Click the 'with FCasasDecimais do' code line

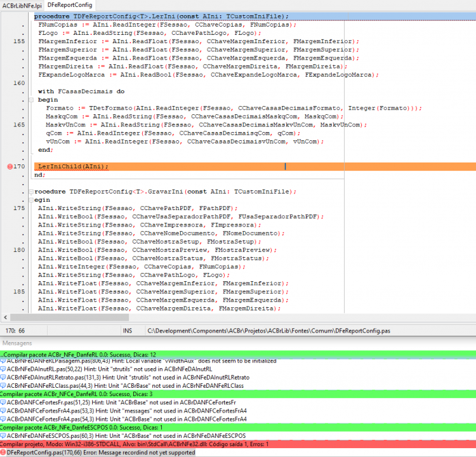click(x=81, y=91)
